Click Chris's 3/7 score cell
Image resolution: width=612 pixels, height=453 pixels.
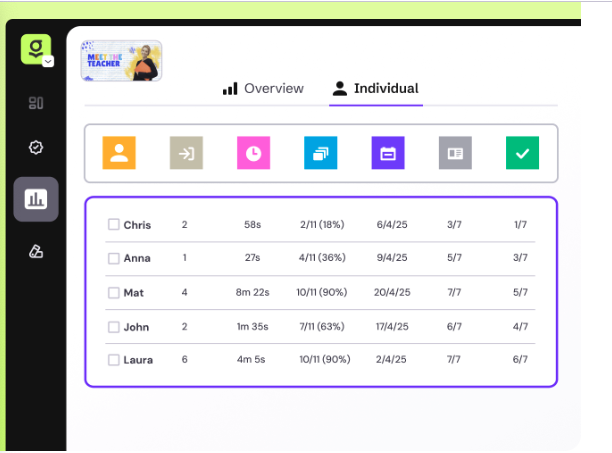tap(454, 224)
